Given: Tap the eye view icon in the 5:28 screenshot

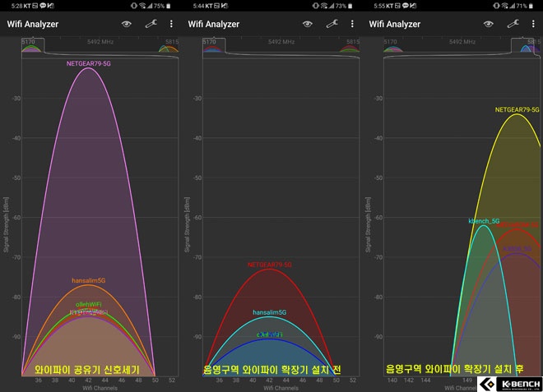Looking at the screenshot, I should click(x=127, y=24).
